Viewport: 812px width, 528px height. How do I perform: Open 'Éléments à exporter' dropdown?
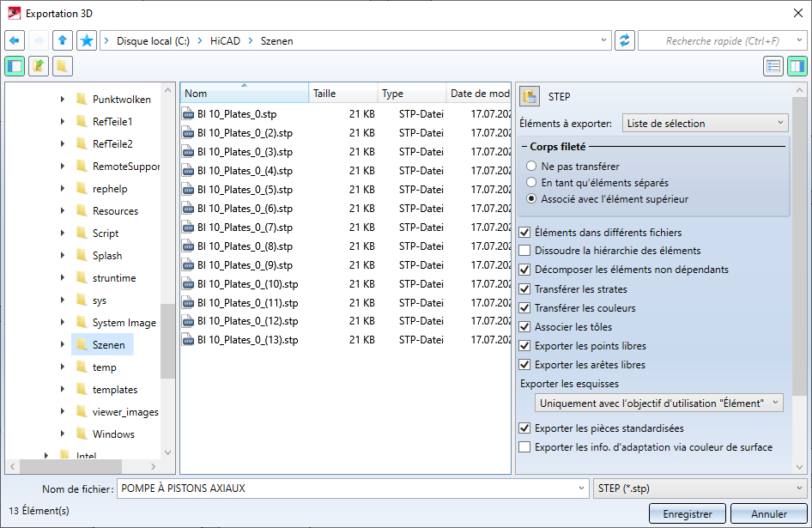(705, 124)
